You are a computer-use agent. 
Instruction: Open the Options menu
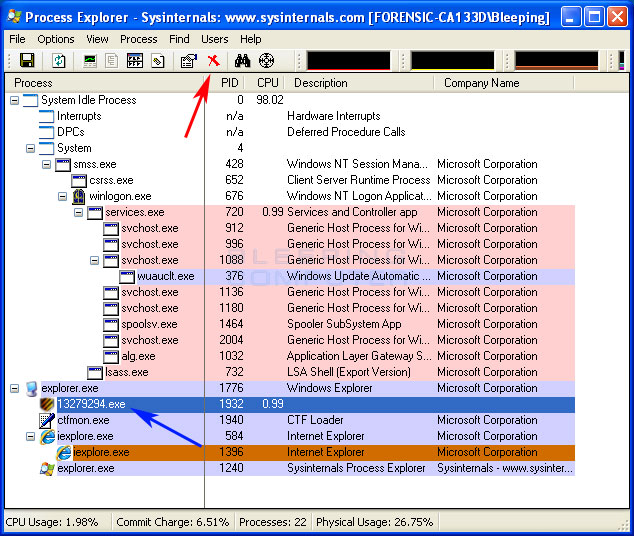[56, 39]
